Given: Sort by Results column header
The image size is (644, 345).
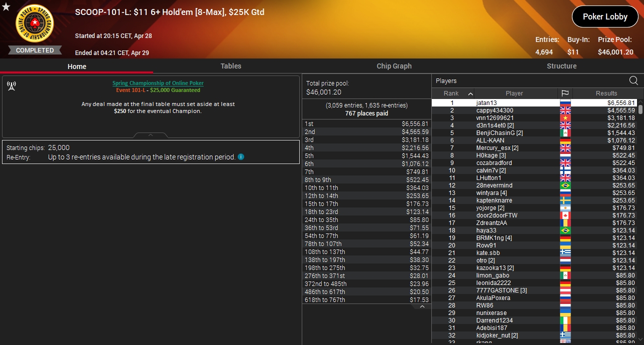Looking at the screenshot, I should click(606, 93).
